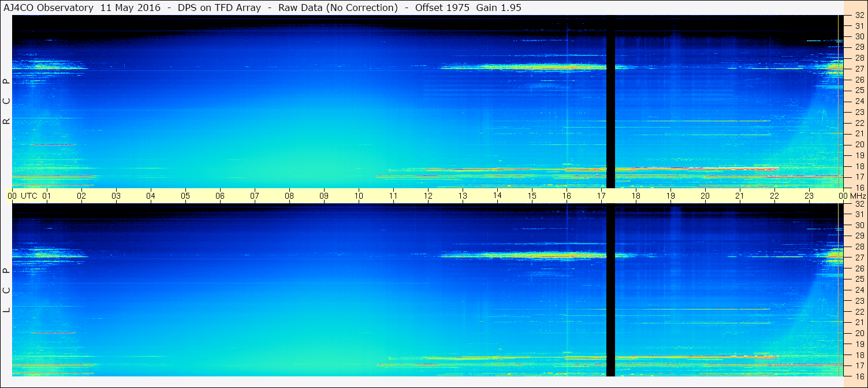Jump to the 17 hour marker on UTC axis
This screenshot has height=388, width=868.
[601, 196]
